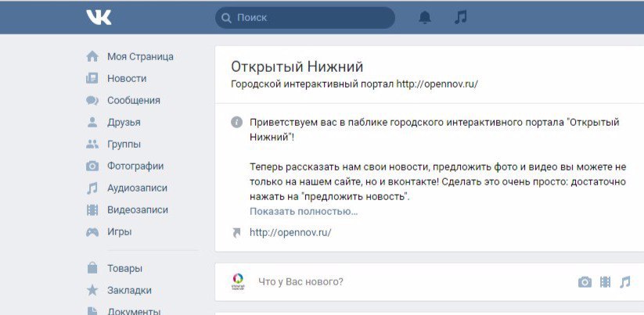Click the Городской интерактивный портал status line
Viewport: 644px width, 315px height.
(354, 84)
